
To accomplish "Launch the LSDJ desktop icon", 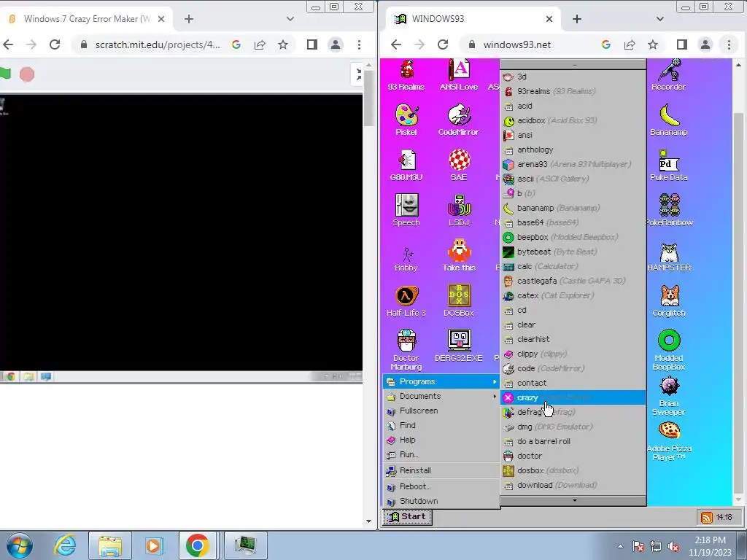I will pos(459,210).
